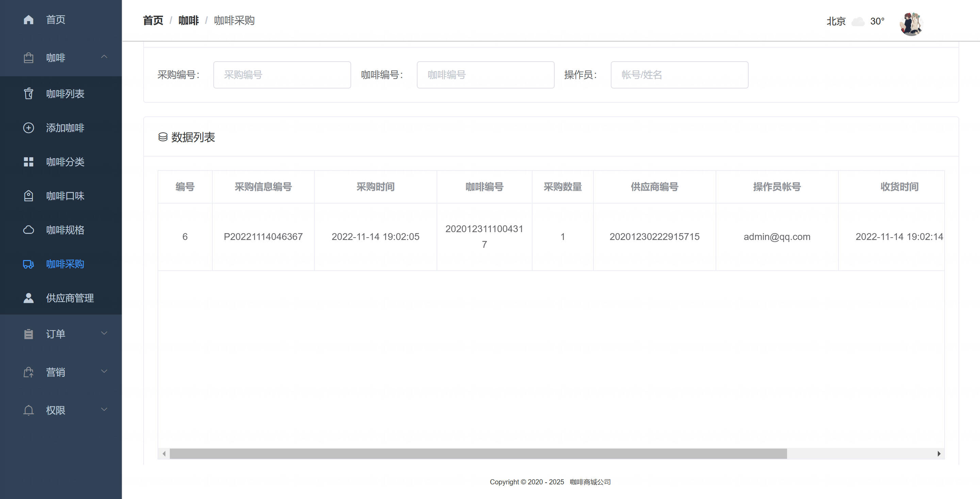Click the scrollbar right arrow

pos(939,453)
